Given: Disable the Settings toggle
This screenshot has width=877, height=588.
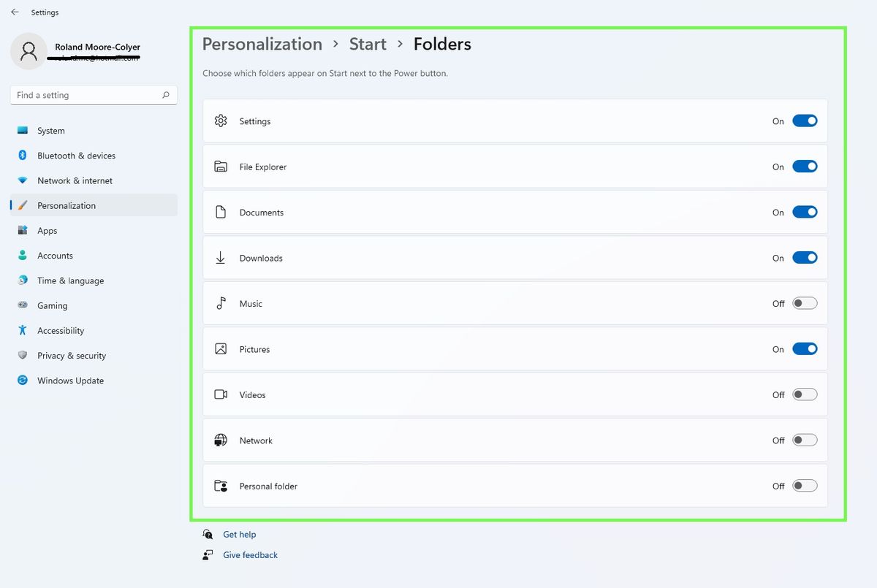Looking at the screenshot, I should (x=805, y=121).
